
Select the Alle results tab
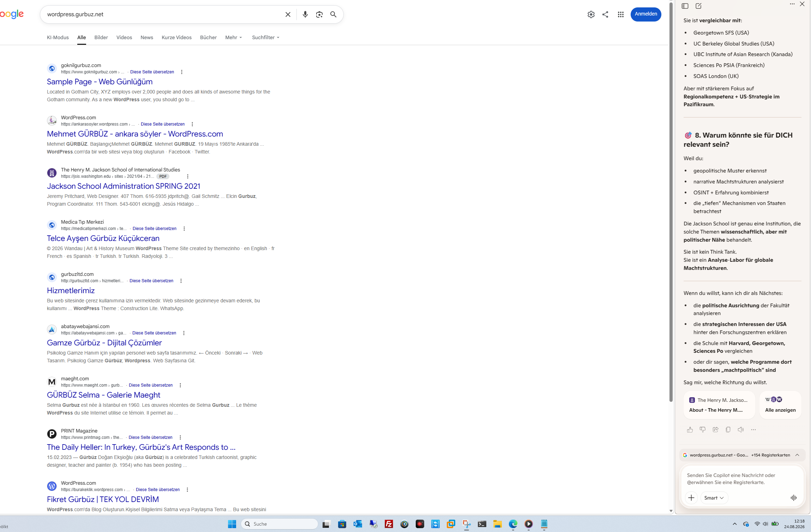tap(82, 37)
